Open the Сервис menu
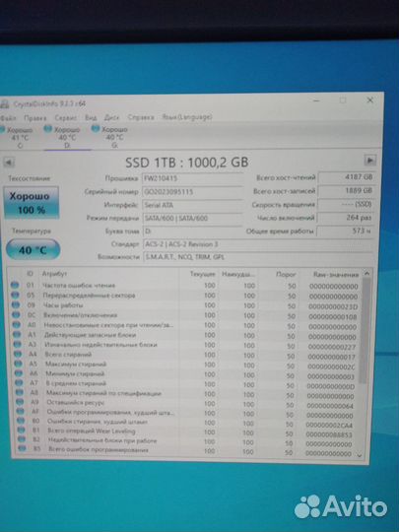This screenshot has width=399, height=532. 65,118
